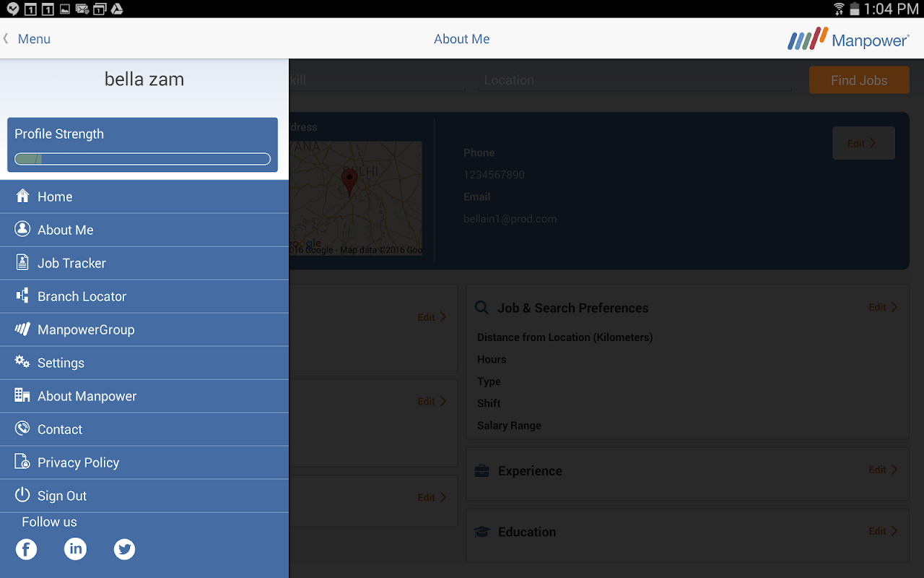This screenshot has width=924, height=578.
Task: Tap the Contact phone icon
Action: 22,428
